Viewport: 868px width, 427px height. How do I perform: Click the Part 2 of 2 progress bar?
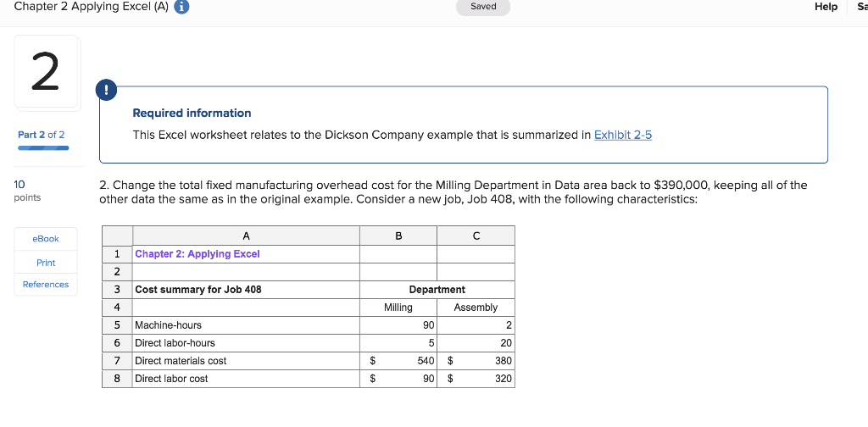coord(43,147)
